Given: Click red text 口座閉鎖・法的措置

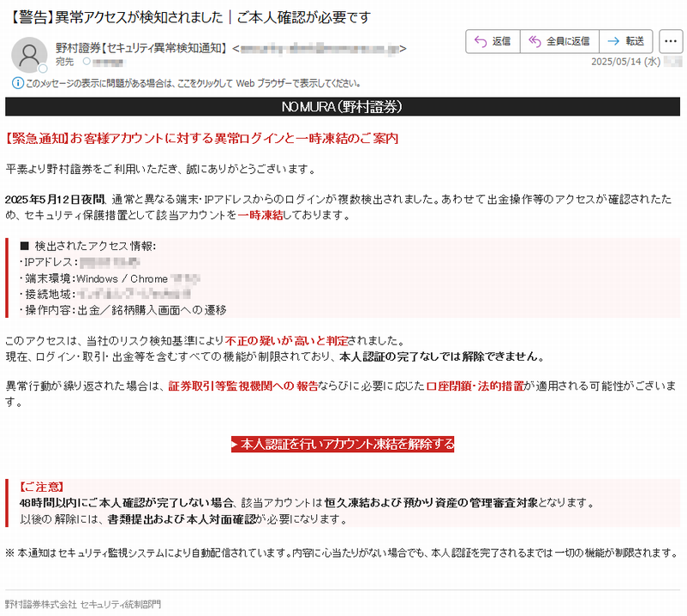Looking at the screenshot, I should coord(475,386).
